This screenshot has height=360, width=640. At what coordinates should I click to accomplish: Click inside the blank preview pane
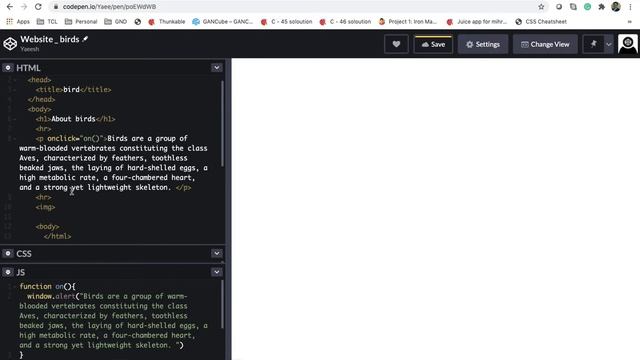436,209
